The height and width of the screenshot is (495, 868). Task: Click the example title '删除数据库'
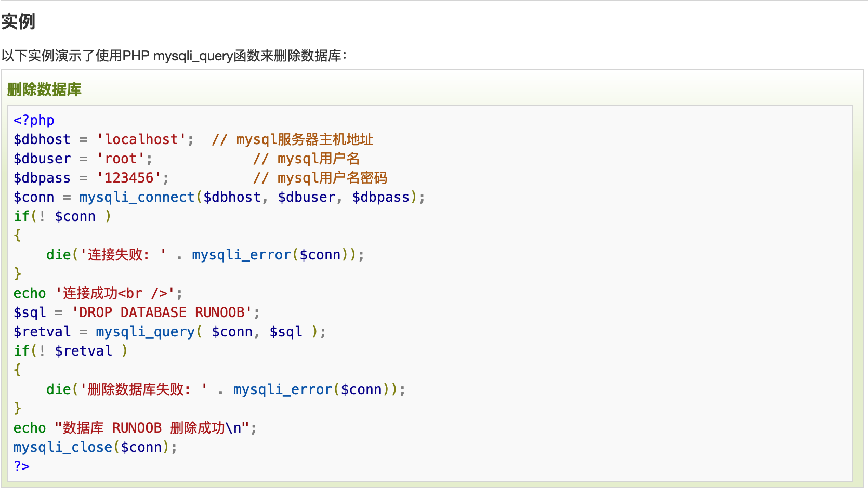44,89
